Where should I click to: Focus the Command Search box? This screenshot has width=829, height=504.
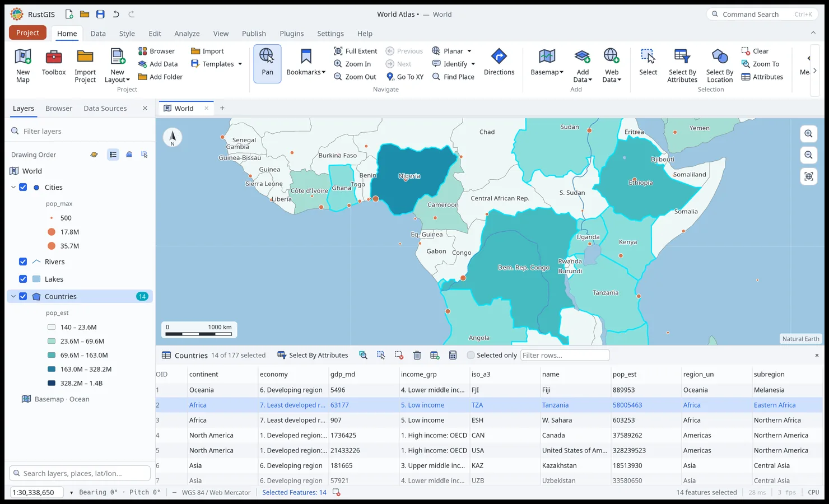[762, 14]
